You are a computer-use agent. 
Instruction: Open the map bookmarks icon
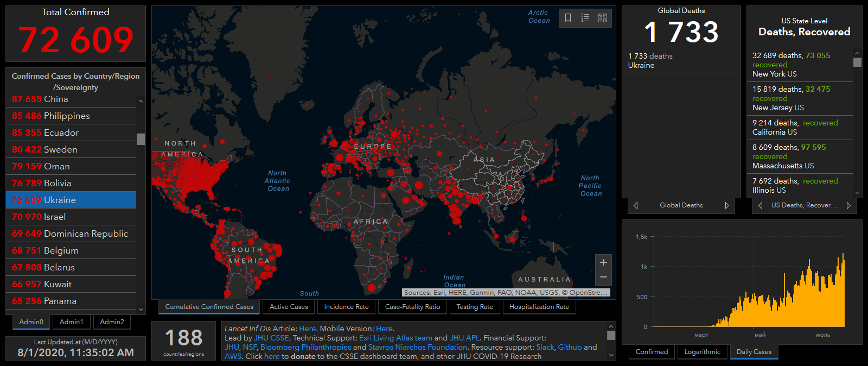point(568,18)
